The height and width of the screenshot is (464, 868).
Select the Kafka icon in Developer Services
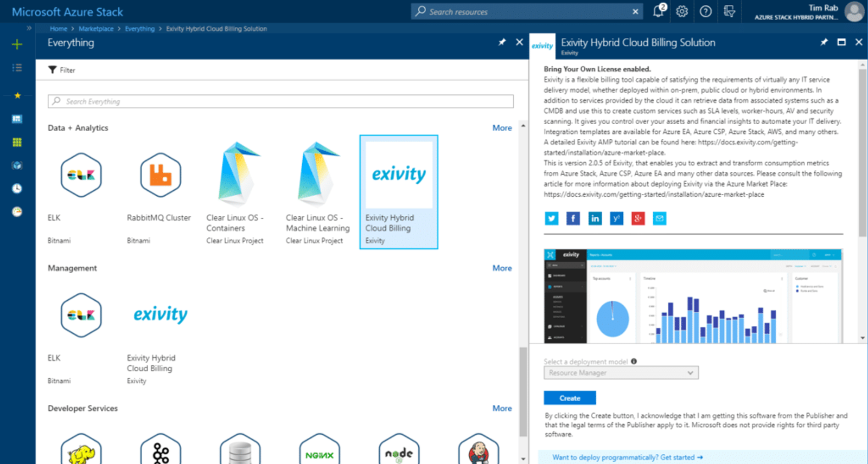coord(161,450)
